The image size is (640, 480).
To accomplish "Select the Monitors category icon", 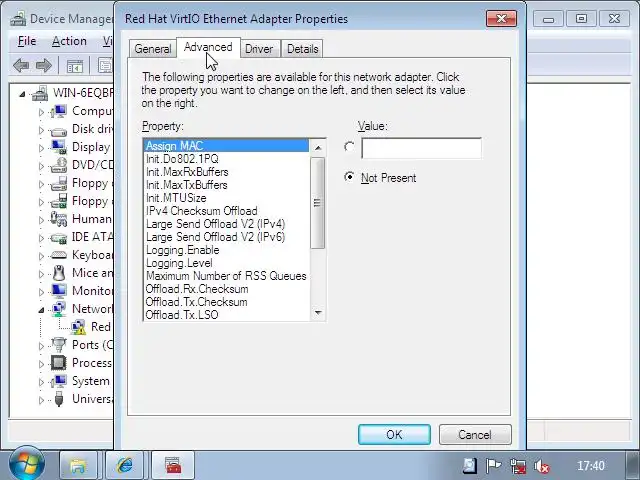I will [59, 291].
